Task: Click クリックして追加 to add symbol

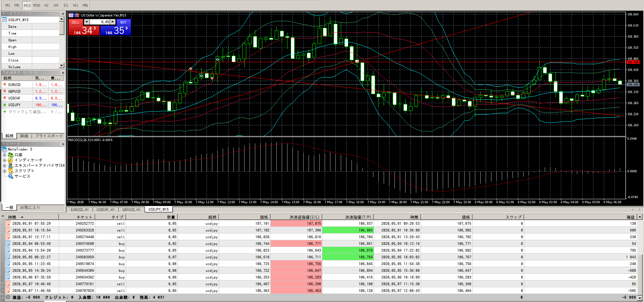Action: coord(28,112)
